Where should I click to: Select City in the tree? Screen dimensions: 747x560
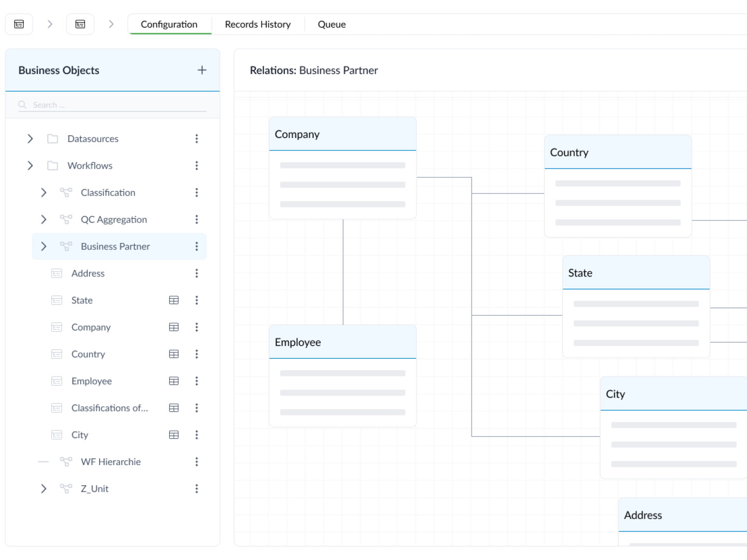(80, 435)
